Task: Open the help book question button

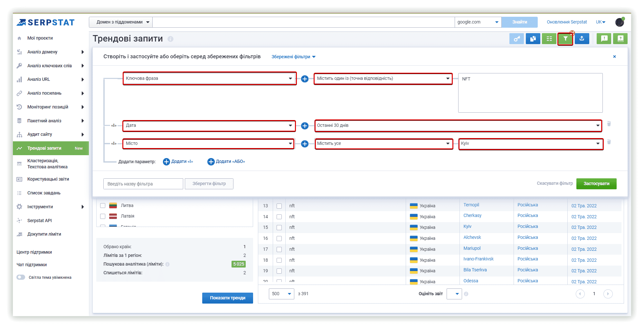Action: (x=620, y=39)
